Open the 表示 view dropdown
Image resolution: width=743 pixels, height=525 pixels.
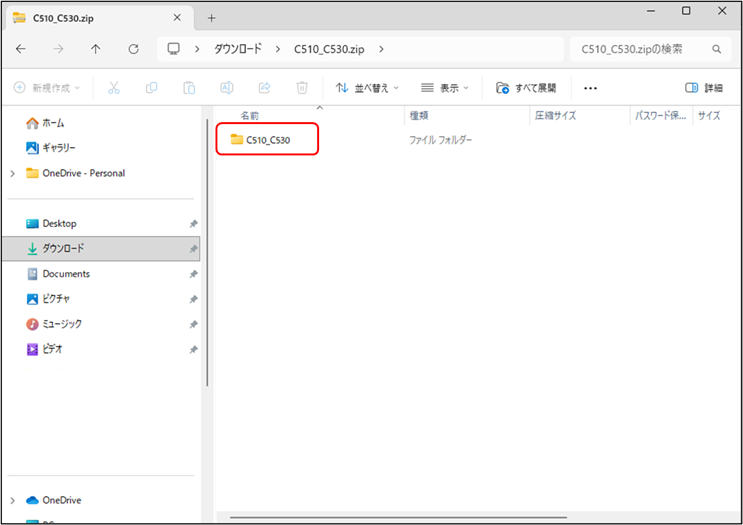click(445, 88)
